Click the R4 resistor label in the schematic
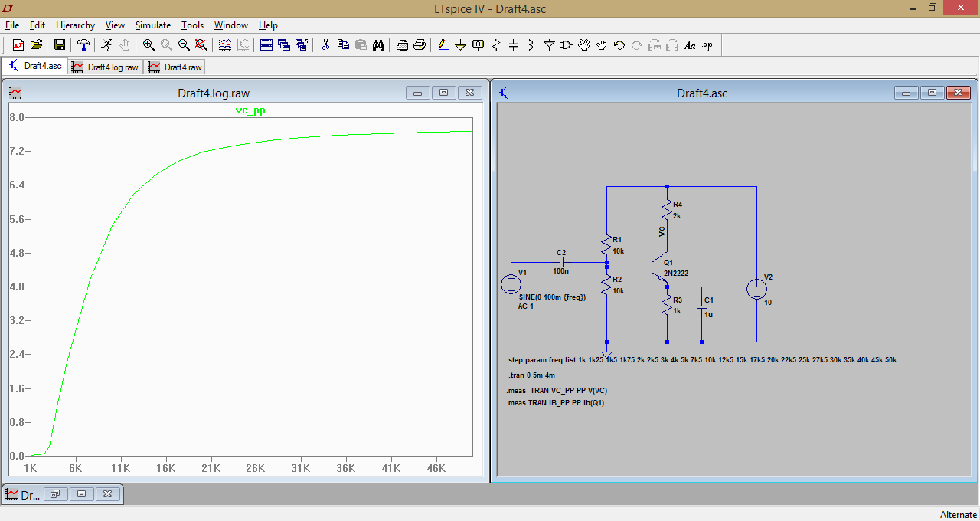 pos(678,205)
